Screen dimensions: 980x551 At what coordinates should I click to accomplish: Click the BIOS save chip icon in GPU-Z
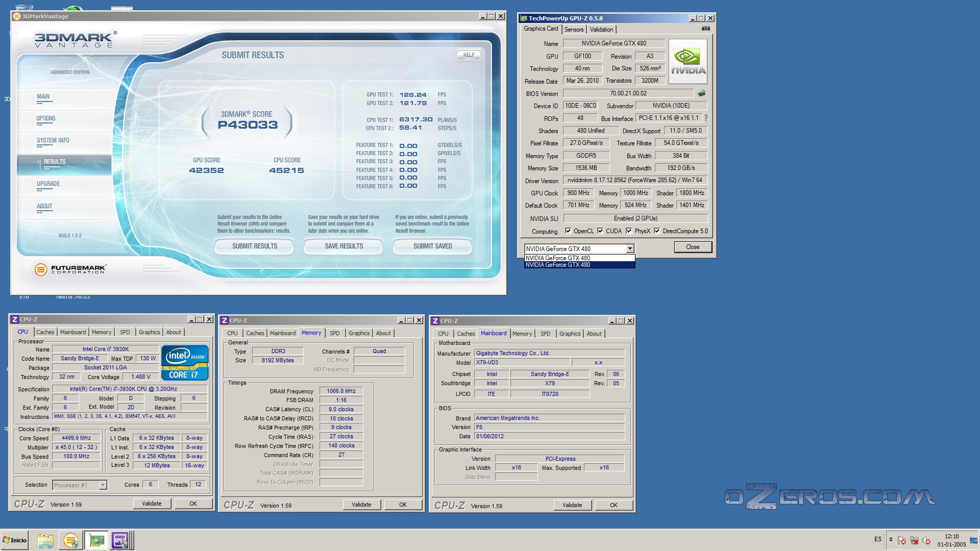(x=702, y=93)
